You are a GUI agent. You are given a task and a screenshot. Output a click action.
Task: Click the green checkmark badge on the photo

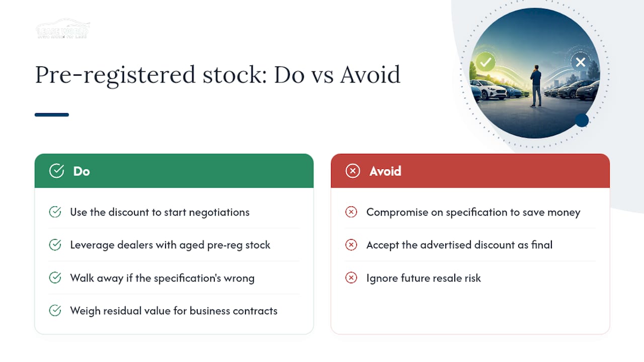(486, 62)
